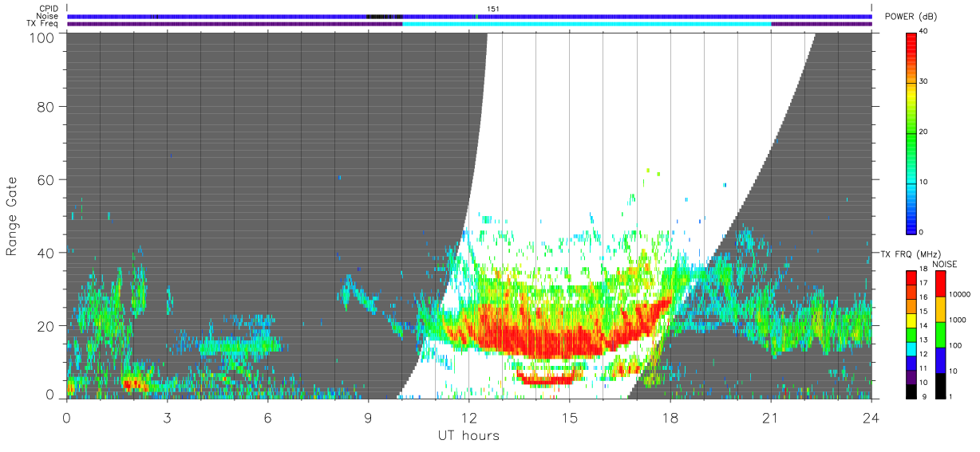This screenshot has width=980, height=452.
Task: Click the 40 label on the power color bar
Action: pos(923,31)
